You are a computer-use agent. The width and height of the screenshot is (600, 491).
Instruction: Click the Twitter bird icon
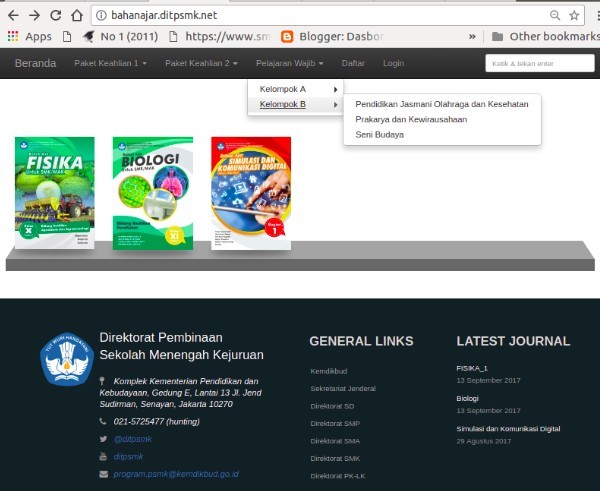(x=103, y=439)
